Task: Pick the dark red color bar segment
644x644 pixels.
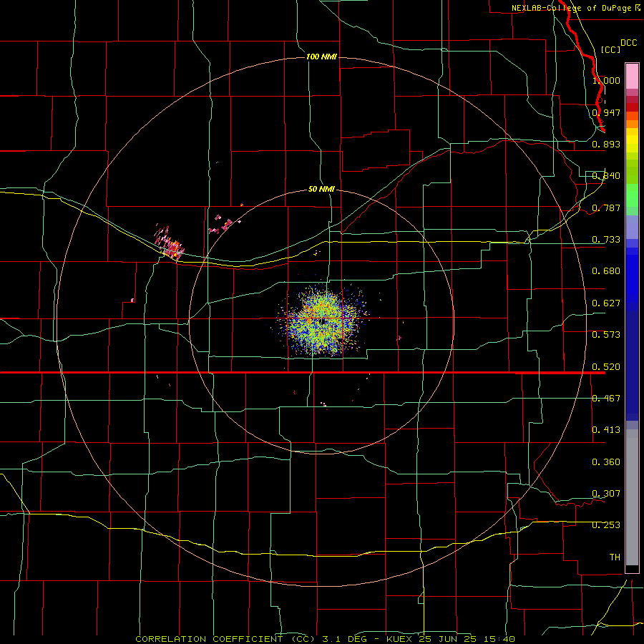Action: click(x=632, y=107)
